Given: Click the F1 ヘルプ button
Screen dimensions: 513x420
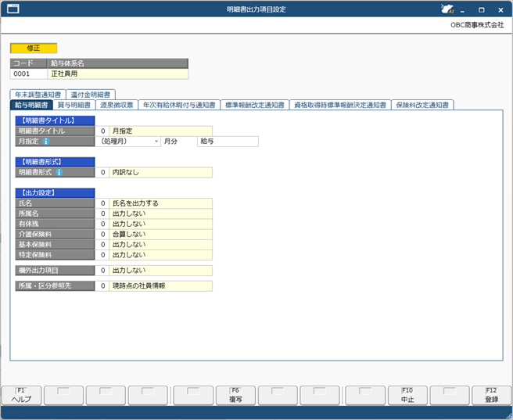Looking at the screenshot, I should 22,395.
